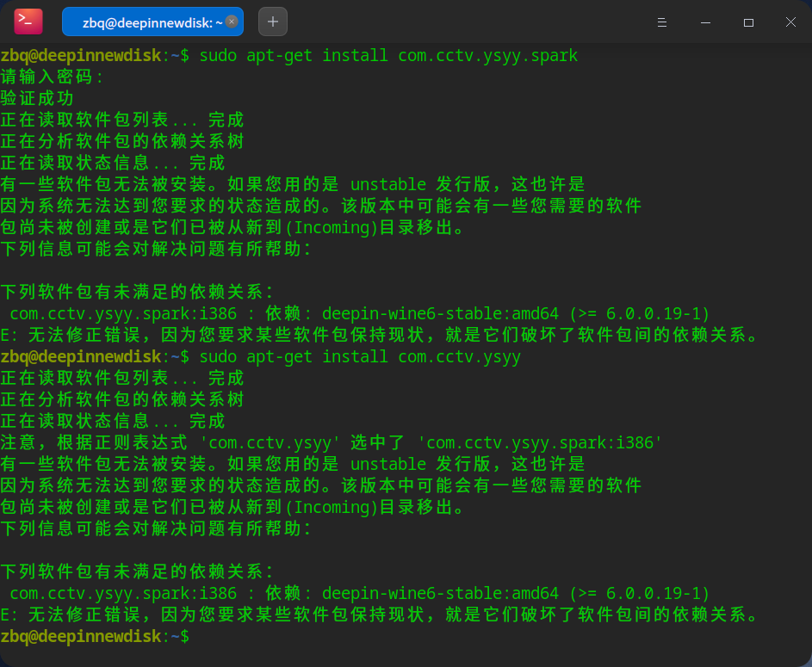Click the red terminal app icon

28,22
